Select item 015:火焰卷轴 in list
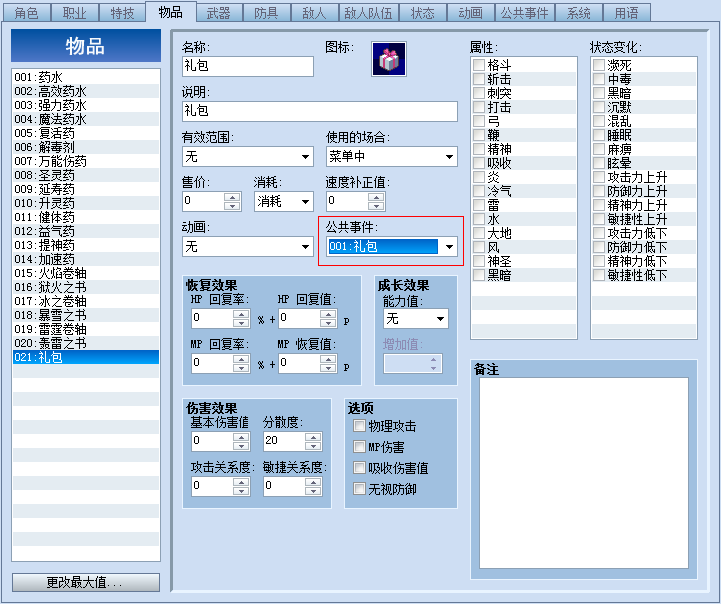 point(86,273)
